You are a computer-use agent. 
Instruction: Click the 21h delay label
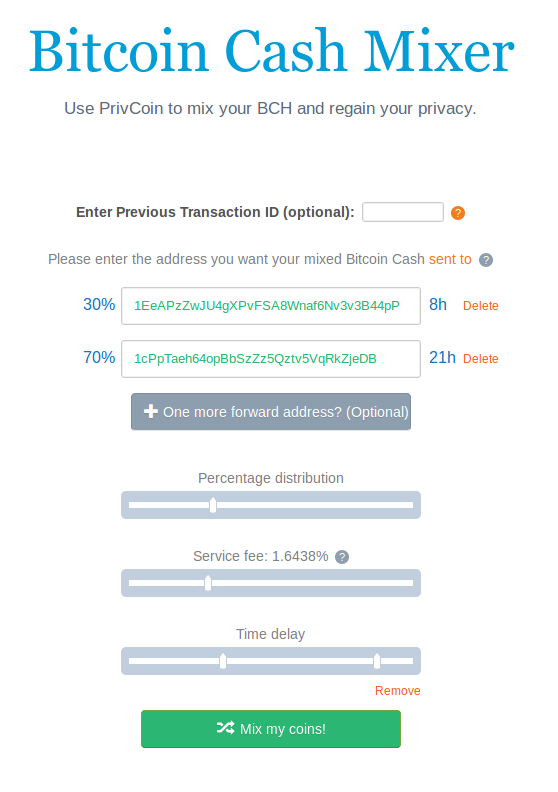pyautogui.click(x=442, y=358)
